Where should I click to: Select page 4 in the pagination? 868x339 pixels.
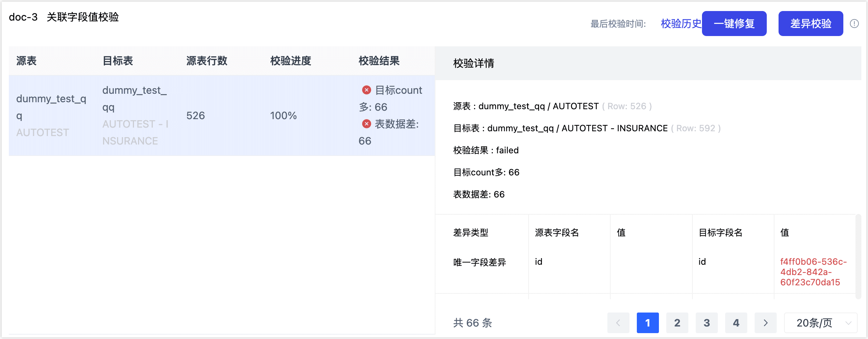(736, 323)
